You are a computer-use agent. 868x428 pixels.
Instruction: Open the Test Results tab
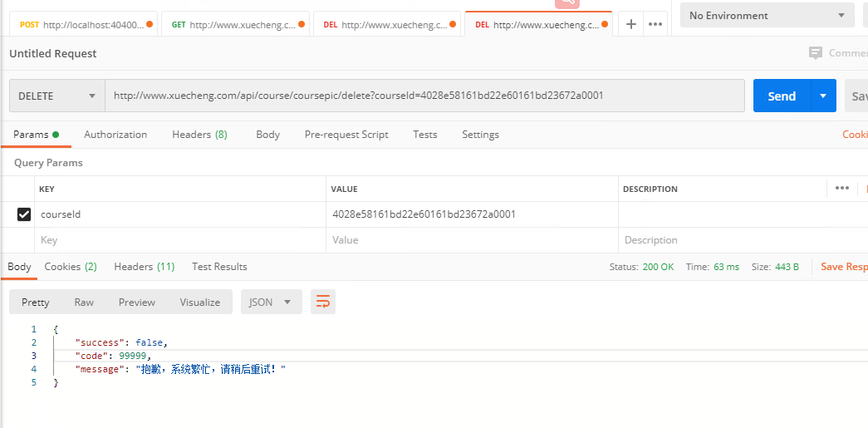220,267
